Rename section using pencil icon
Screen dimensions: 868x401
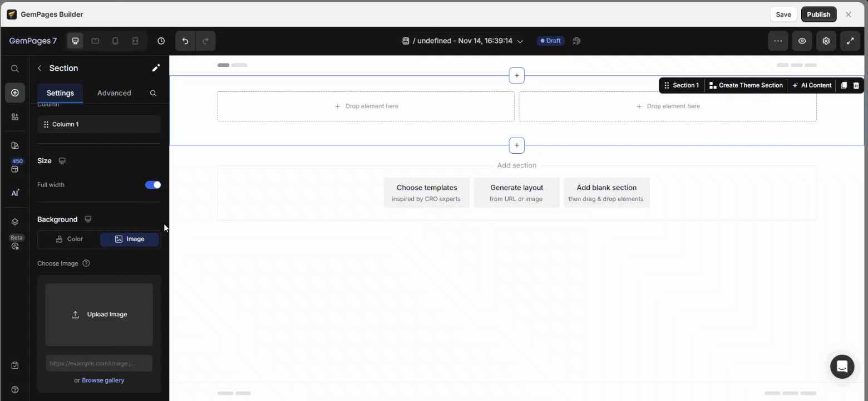[x=156, y=68]
